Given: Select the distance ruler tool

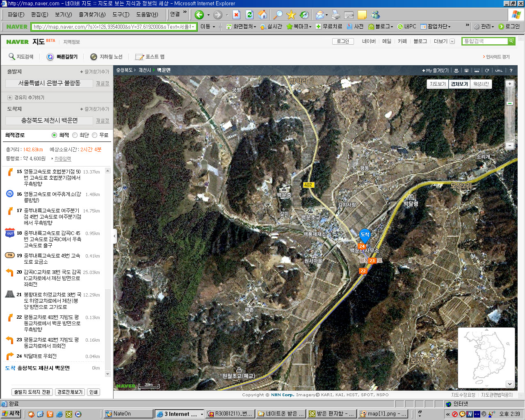Looking at the screenshot, I should [477, 71].
